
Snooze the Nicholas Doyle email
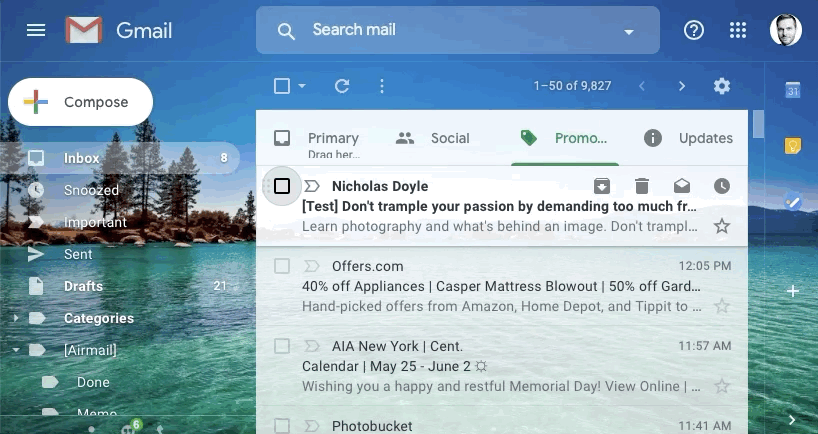click(x=721, y=186)
